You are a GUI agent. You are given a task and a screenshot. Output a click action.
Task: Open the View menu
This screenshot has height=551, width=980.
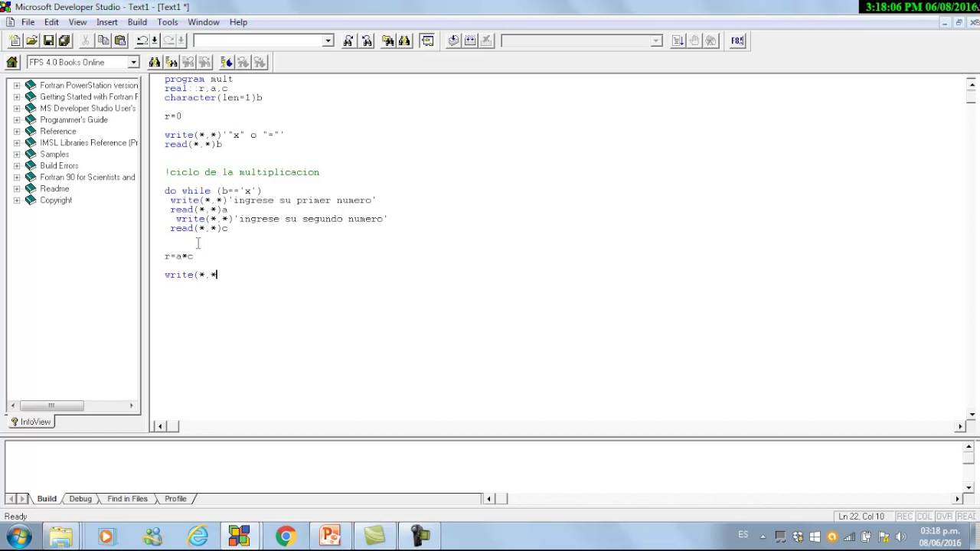coord(77,22)
